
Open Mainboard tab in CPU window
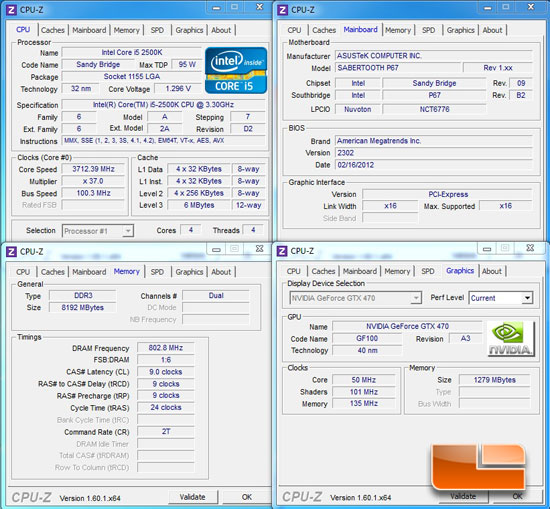pos(89,30)
